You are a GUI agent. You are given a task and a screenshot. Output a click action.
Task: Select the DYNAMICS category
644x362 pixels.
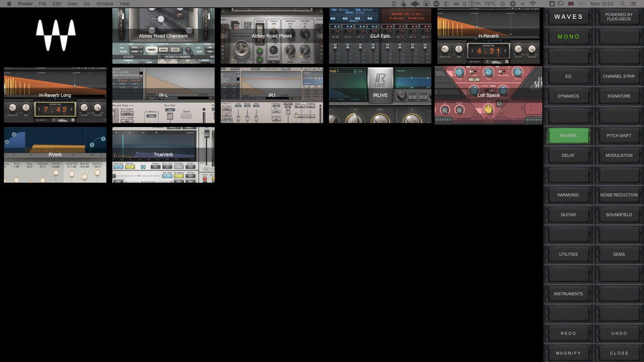click(x=569, y=96)
